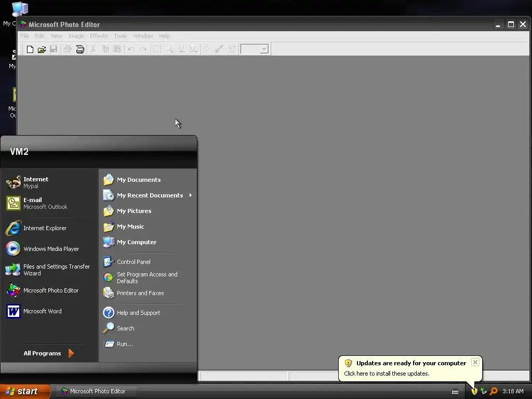Select the Zoom magnifier tool in toolbar
Viewport: 532px width, 399px height.
click(x=169, y=49)
